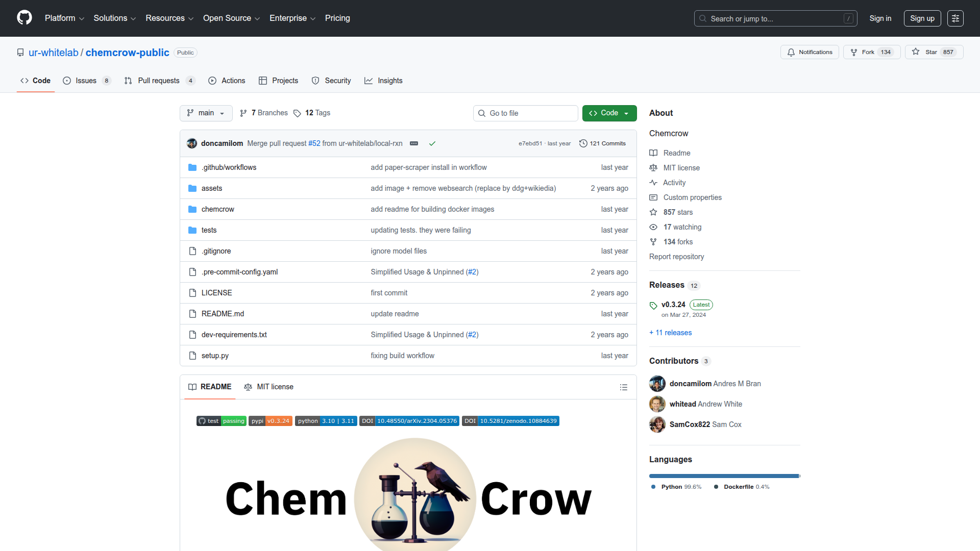This screenshot has width=980, height=551.
Task: Open the commit history via clock icon
Action: 583,143
